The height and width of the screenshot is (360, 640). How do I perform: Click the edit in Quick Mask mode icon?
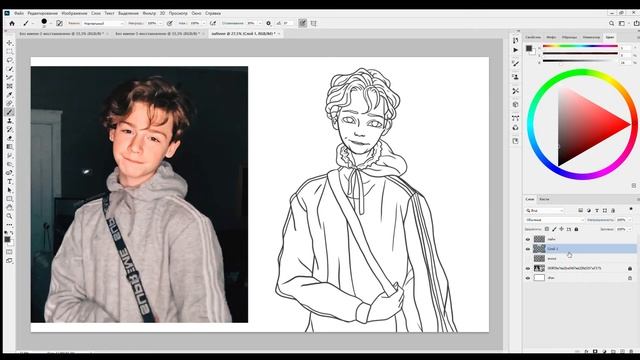click(9, 251)
